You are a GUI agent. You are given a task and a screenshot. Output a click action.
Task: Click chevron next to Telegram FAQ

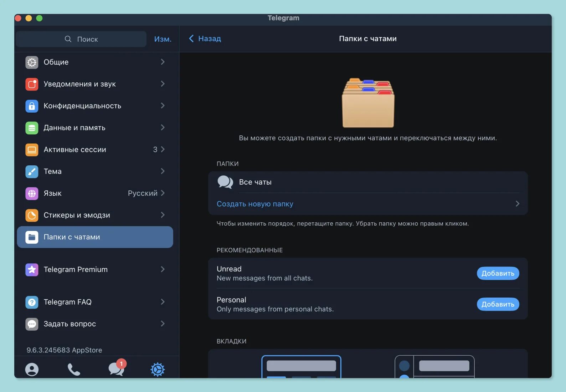pos(163,302)
